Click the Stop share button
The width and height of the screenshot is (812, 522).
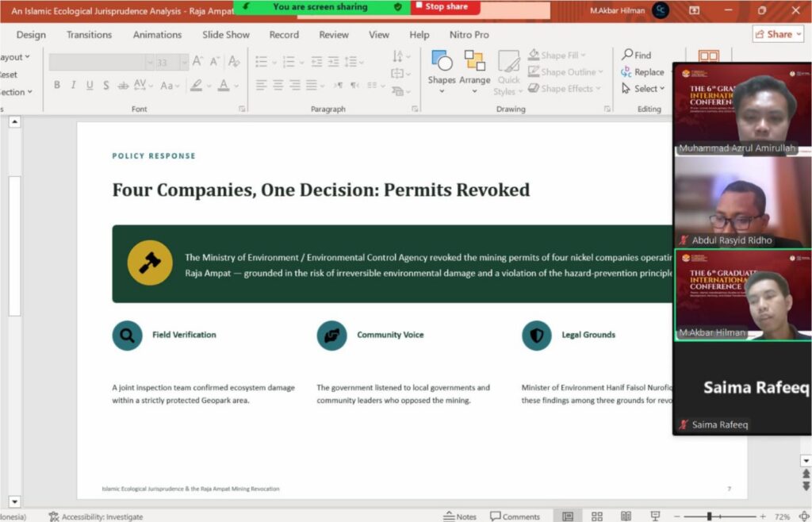pyautogui.click(x=446, y=6)
